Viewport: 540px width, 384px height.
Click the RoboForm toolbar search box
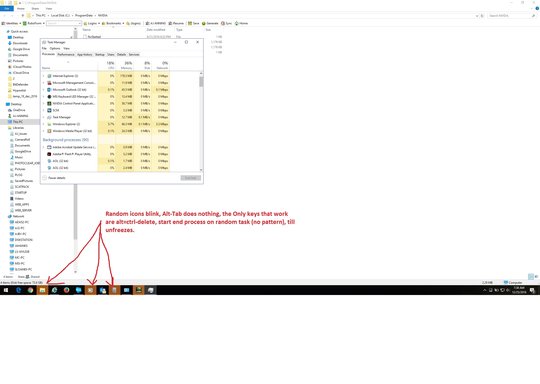click(x=64, y=23)
